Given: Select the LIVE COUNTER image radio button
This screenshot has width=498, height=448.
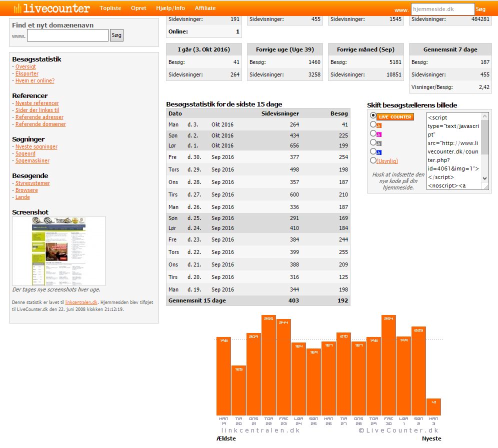Looking at the screenshot, I should [373, 115].
